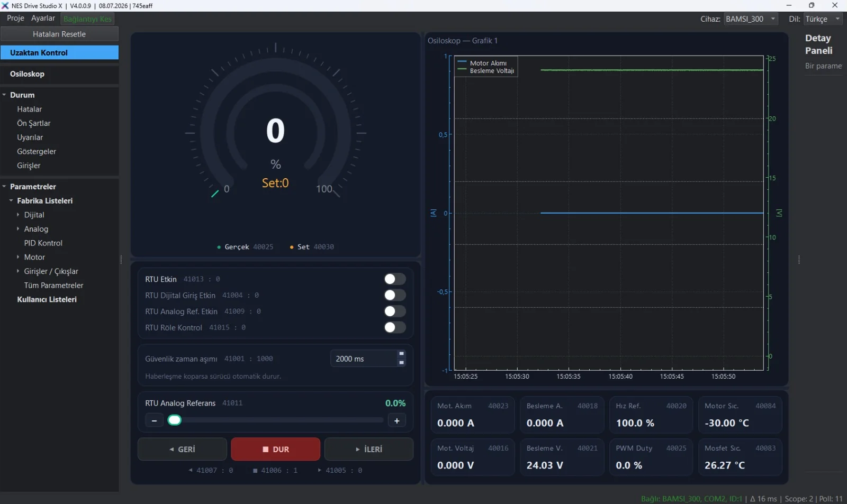The image size is (847, 504).
Task: Open the Ayarlar menu
Action: (x=43, y=19)
